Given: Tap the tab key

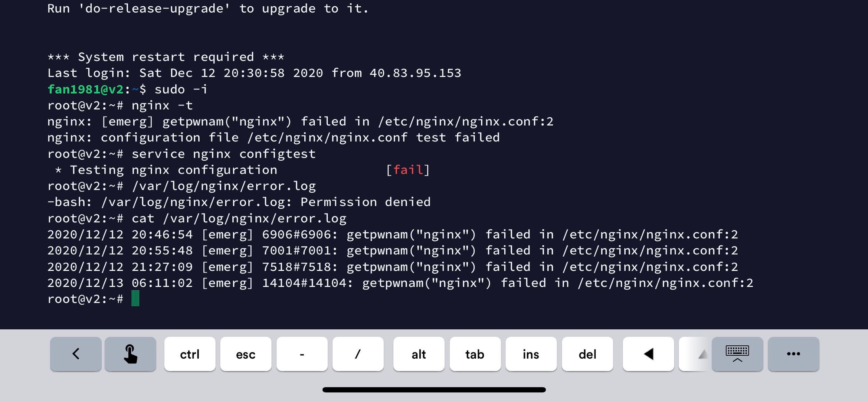Looking at the screenshot, I should pos(475,354).
